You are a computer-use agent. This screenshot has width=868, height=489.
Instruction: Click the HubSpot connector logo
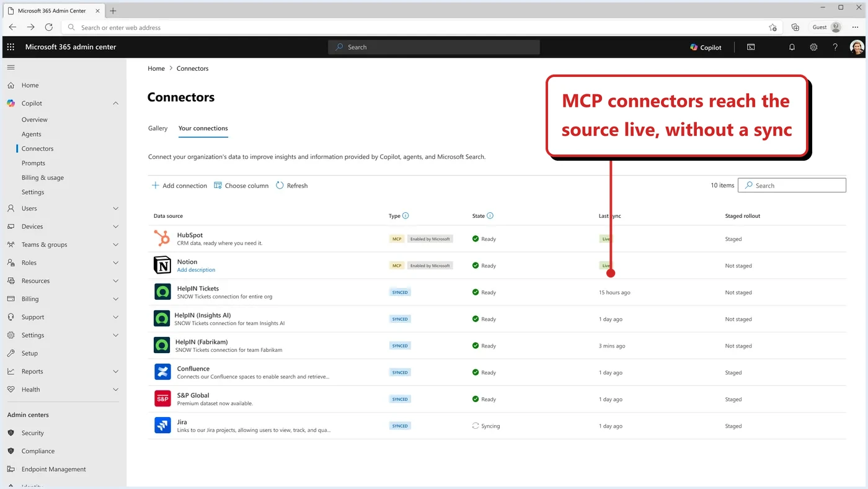click(162, 238)
